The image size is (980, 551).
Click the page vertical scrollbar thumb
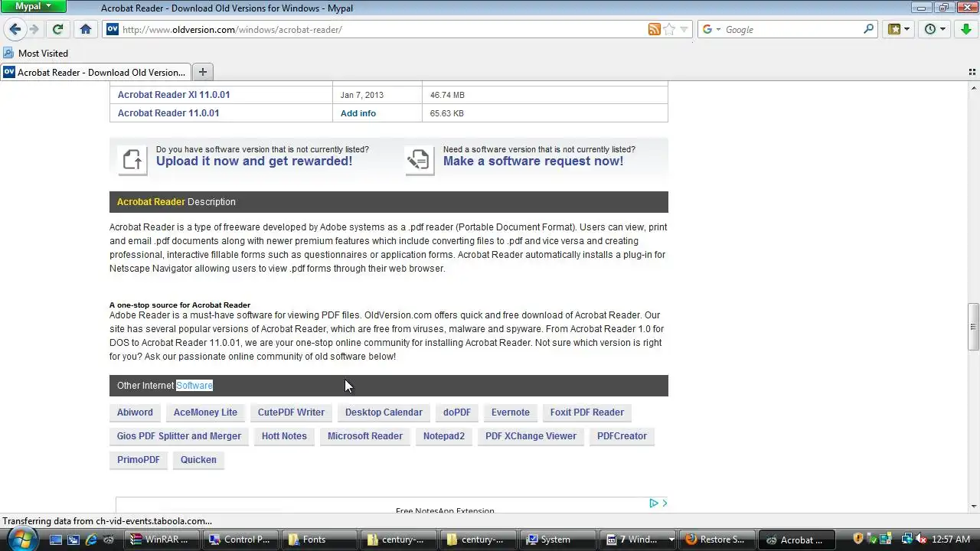coord(973,327)
